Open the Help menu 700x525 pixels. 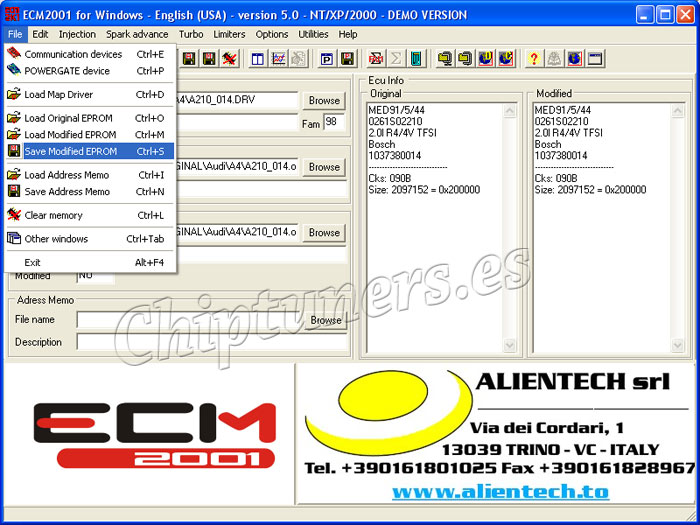coord(348,34)
